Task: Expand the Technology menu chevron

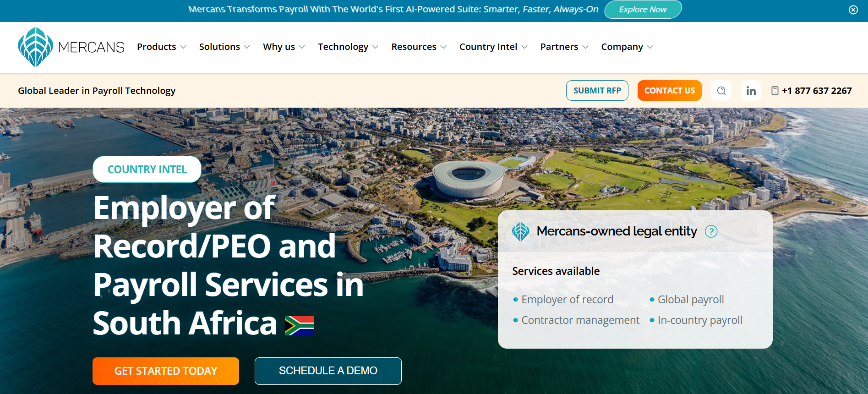Action: (x=375, y=47)
